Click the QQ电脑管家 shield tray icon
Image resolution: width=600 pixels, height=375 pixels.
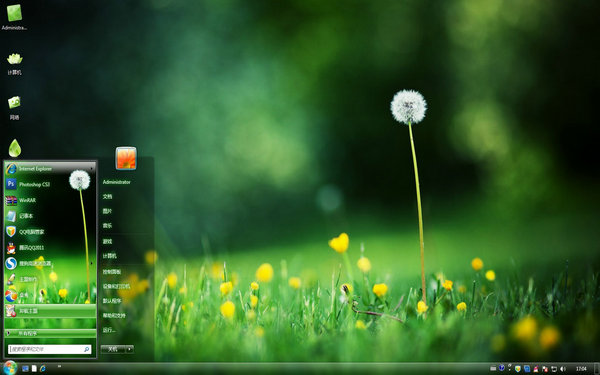click(518, 368)
